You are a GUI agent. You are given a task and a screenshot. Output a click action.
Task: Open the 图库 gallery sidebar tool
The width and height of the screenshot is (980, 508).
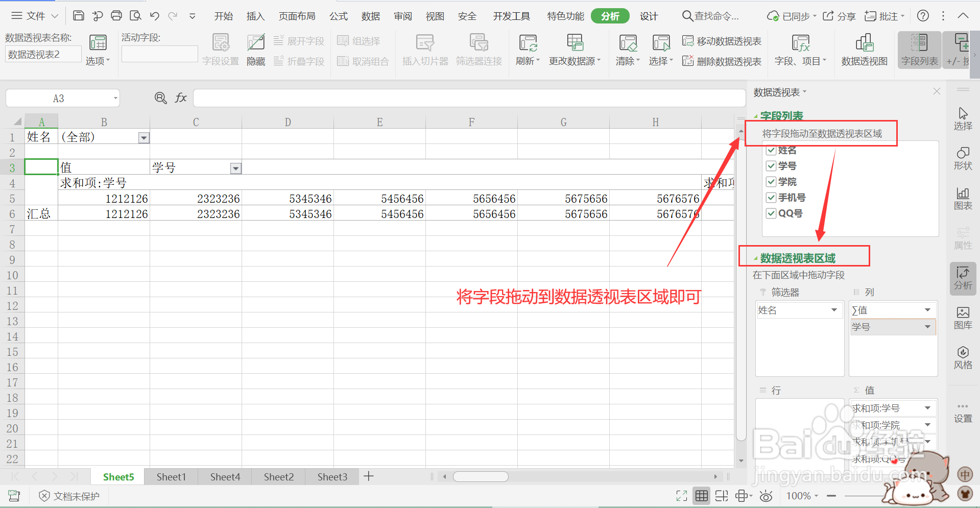point(963,318)
